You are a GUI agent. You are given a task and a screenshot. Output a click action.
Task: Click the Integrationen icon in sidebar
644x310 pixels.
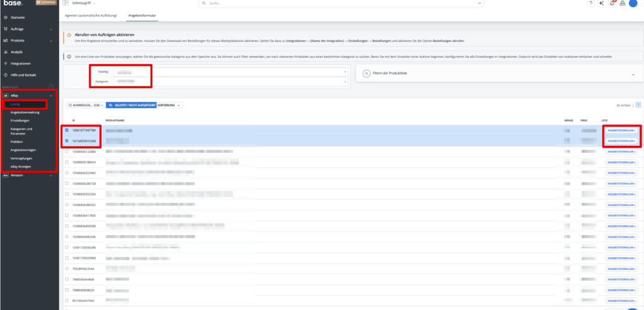[6, 64]
